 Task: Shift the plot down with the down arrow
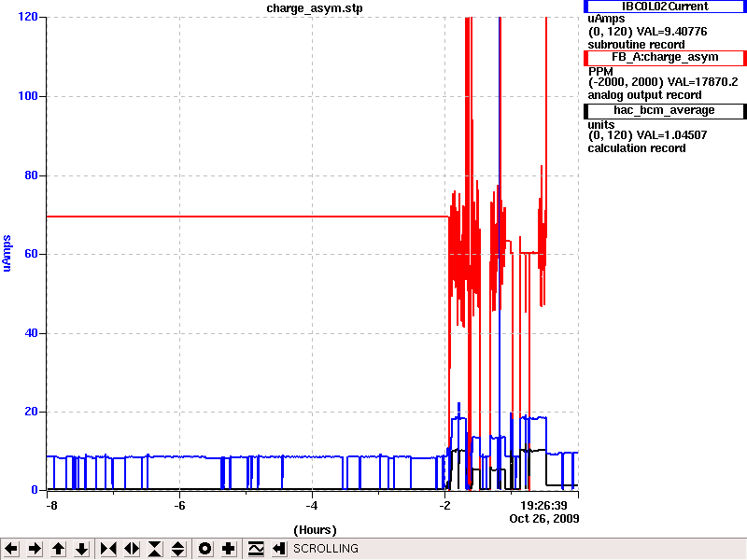click(x=81, y=549)
